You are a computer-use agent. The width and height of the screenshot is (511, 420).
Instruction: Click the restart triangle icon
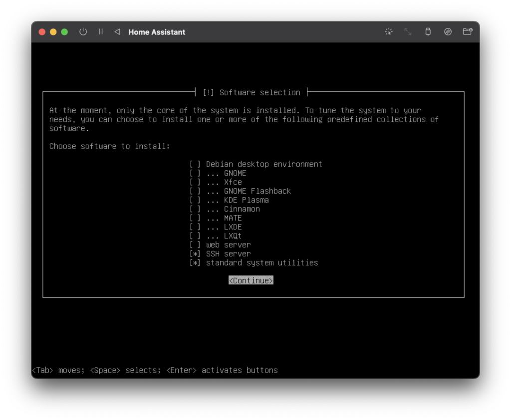(x=117, y=31)
